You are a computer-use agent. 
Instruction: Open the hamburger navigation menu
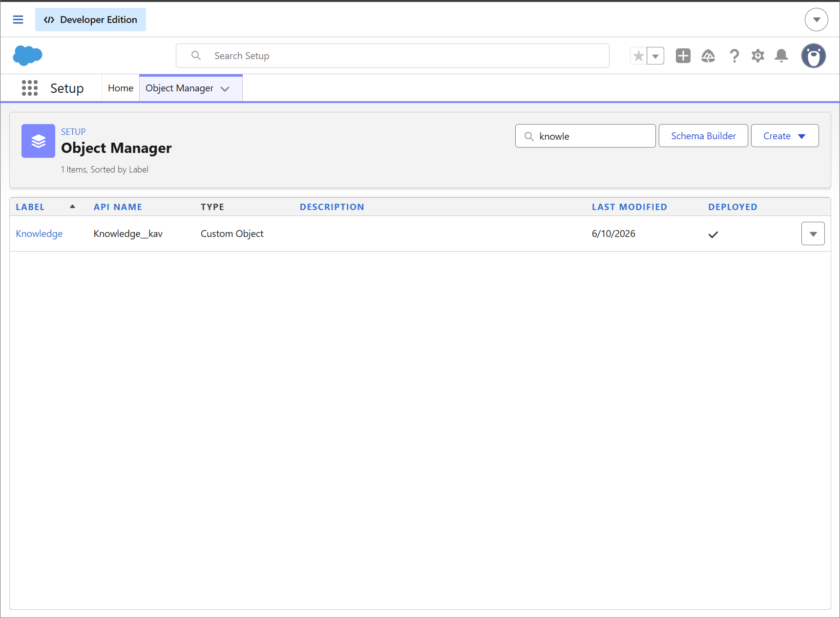click(x=18, y=20)
